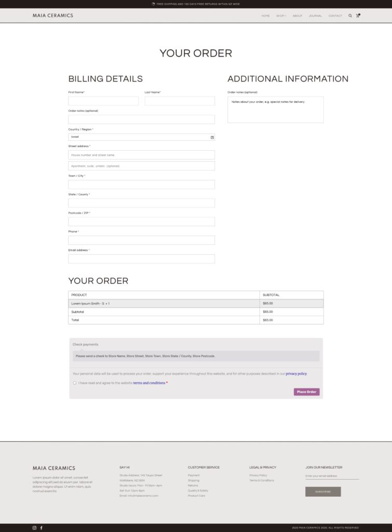392x532 pixels.
Task: Open the Country / Region dropdown
Action: coord(141,137)
